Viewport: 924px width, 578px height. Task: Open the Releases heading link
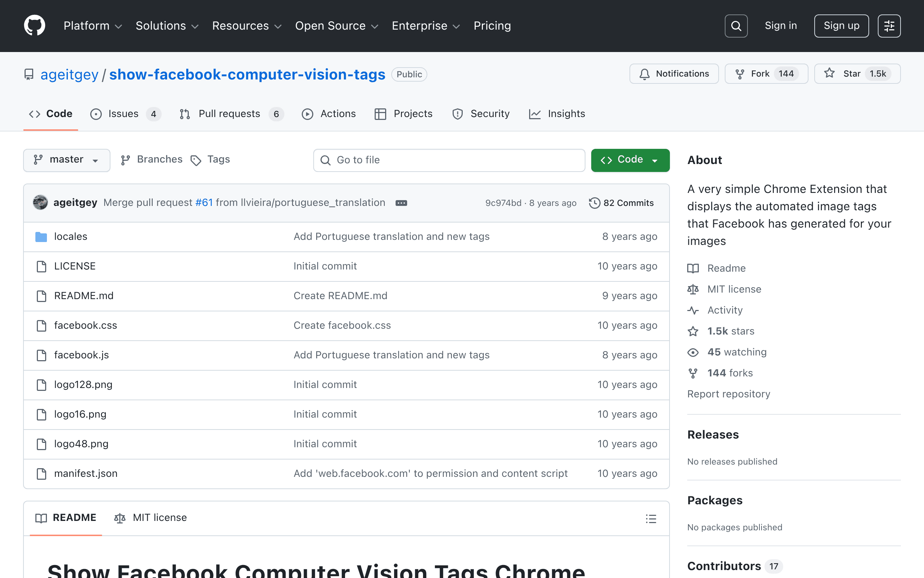click(x=713, y=435)
